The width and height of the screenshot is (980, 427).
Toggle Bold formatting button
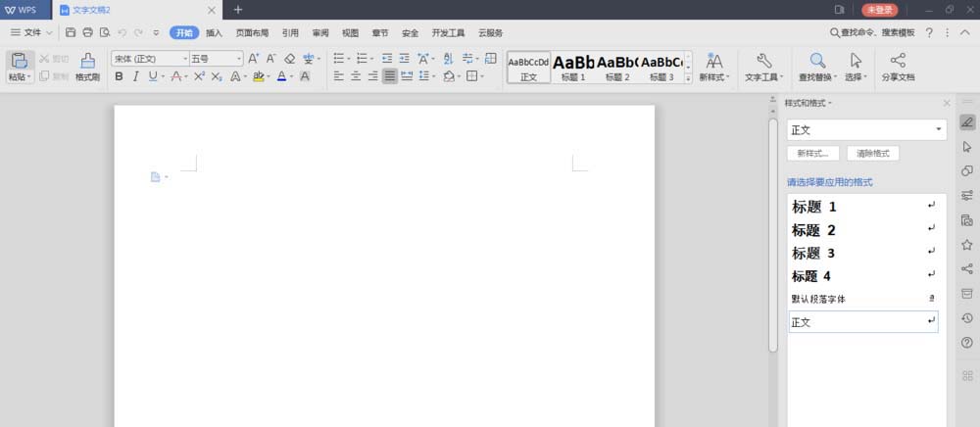point(119,76)
